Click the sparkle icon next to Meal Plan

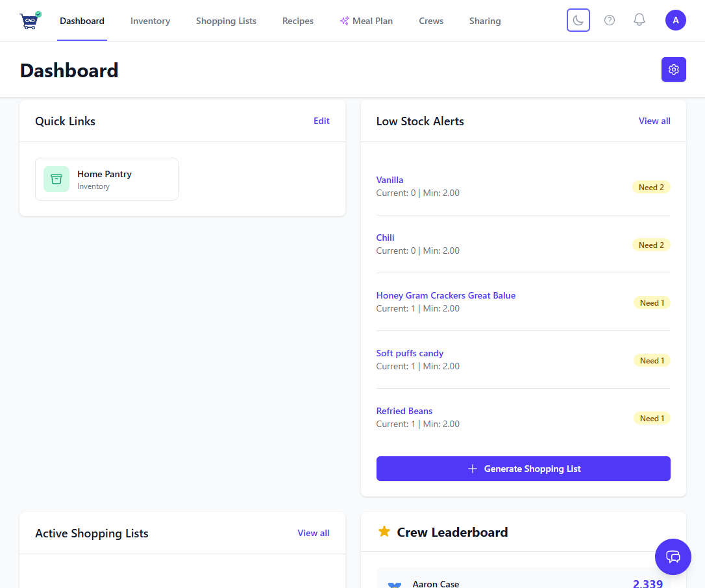point(343,20)
